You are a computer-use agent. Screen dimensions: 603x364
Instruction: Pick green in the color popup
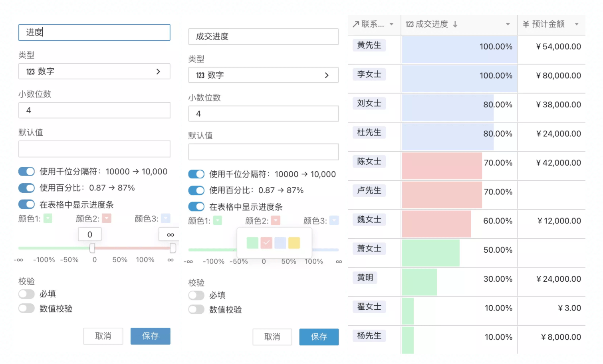pos(252,243)
